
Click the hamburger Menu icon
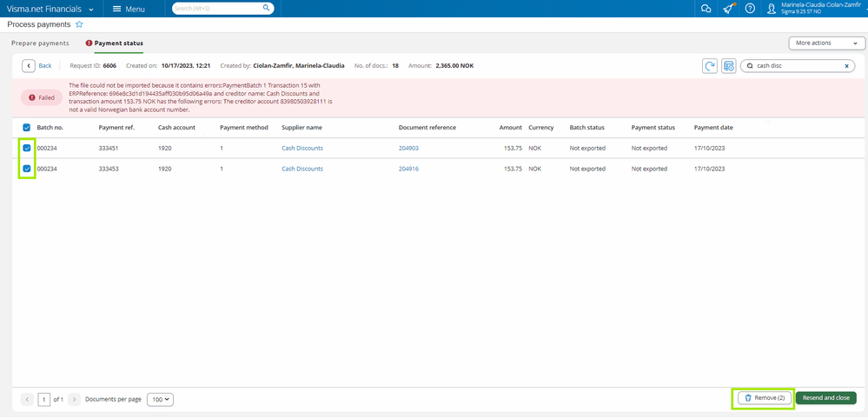[x=116, y=9]
